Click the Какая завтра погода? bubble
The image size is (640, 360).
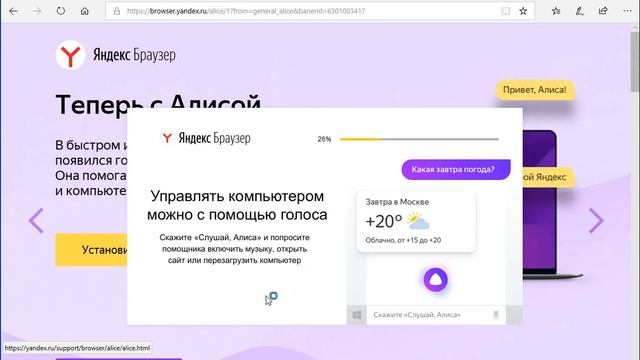[x=456, y=169]
